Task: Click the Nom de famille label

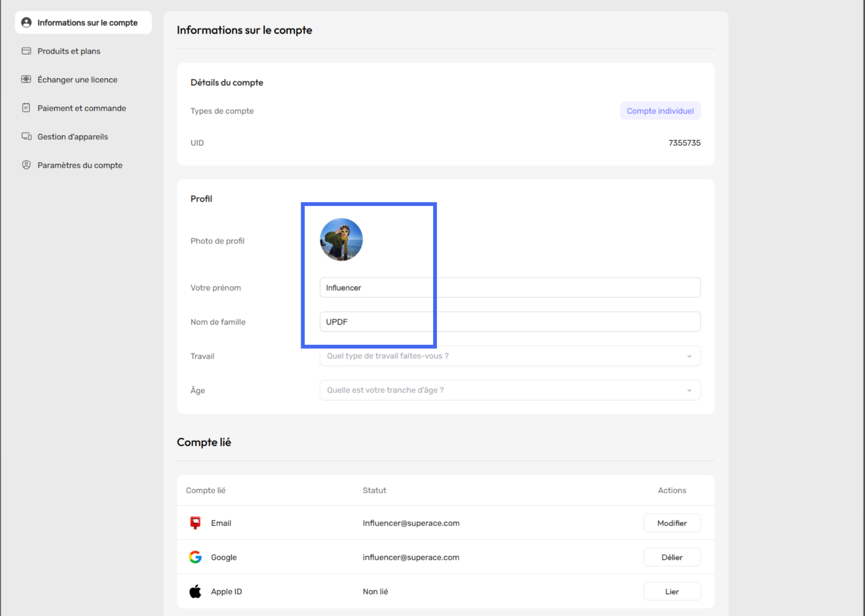Action: (x=218, y=321)
